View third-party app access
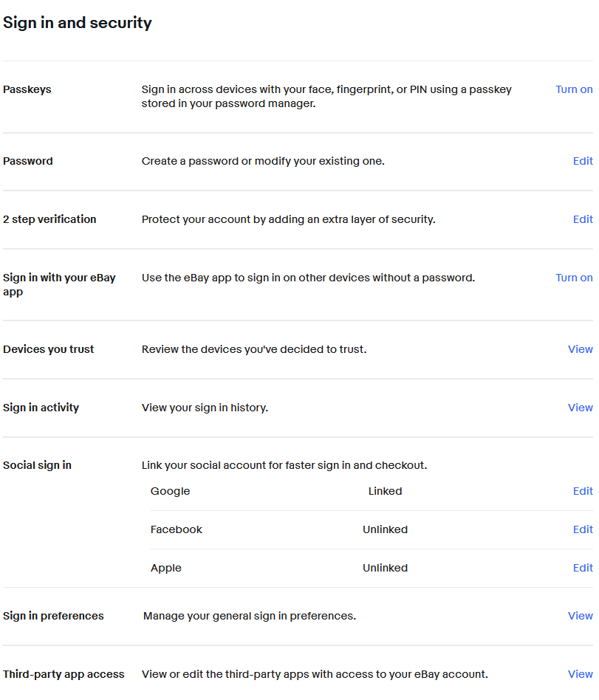The height and width of the screenshot is (700, 599). point(580,674)
